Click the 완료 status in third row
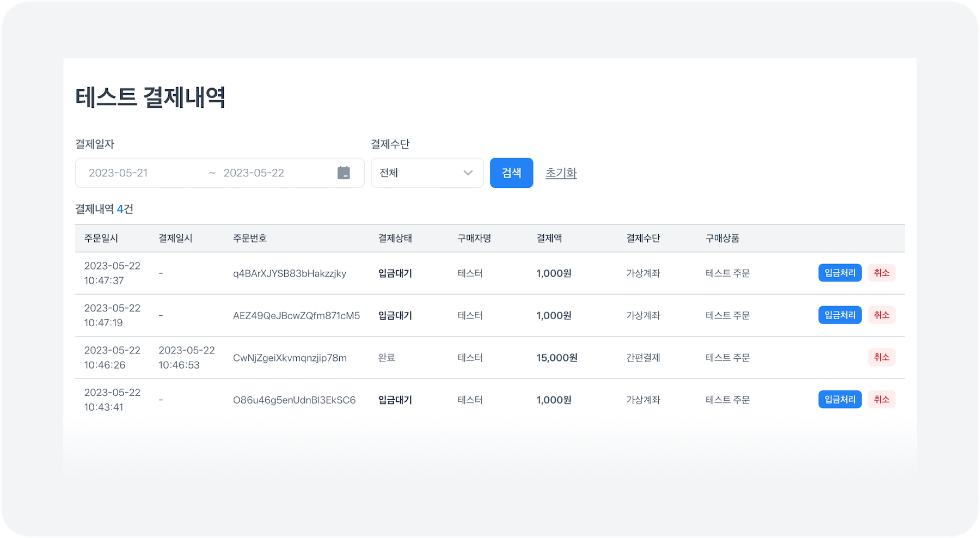 [387, 358]
